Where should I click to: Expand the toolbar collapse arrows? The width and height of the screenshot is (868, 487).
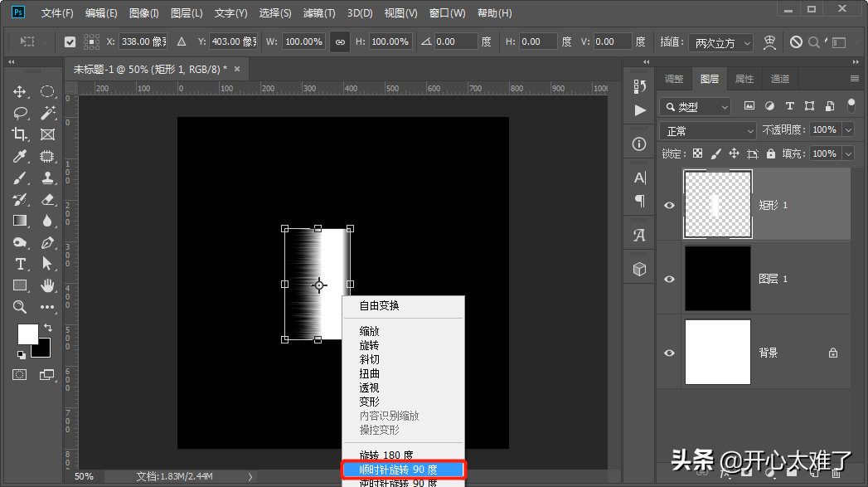coord(11,62)
